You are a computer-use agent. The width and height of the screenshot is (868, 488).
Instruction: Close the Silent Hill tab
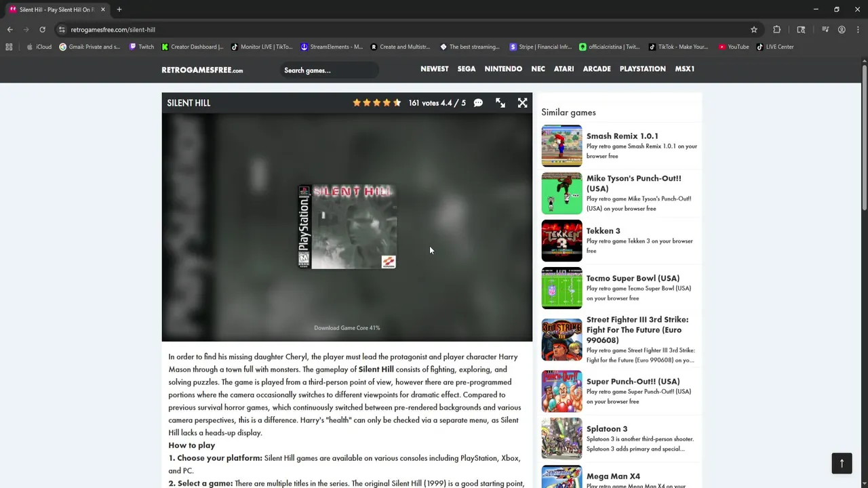pyautogui.click(x=103, y=9)
